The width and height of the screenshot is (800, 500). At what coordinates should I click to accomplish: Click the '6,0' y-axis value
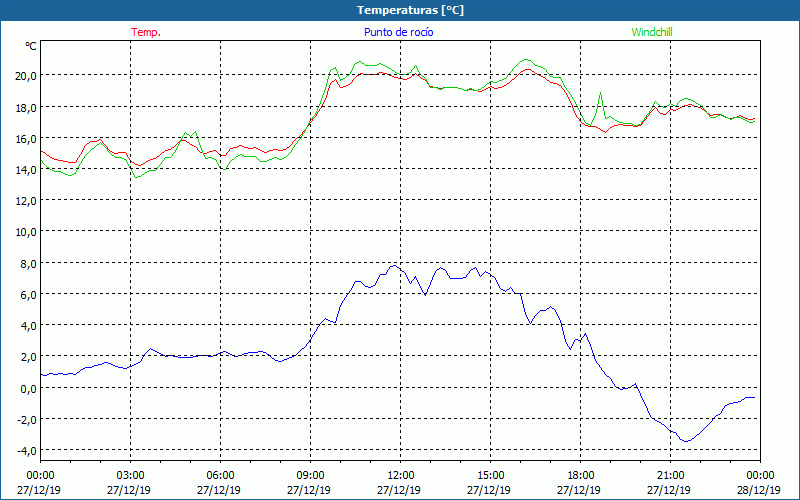coord(28,294)
